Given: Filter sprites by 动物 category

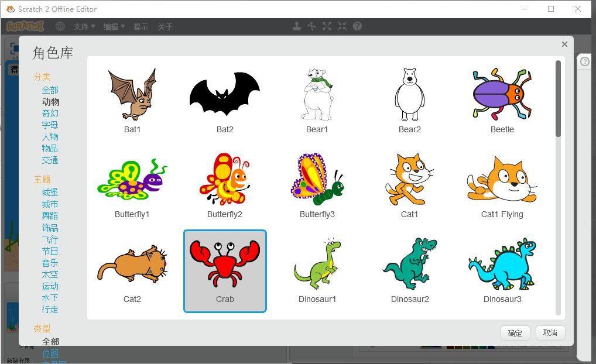Looking at the screenshot, I should point(50,102).
